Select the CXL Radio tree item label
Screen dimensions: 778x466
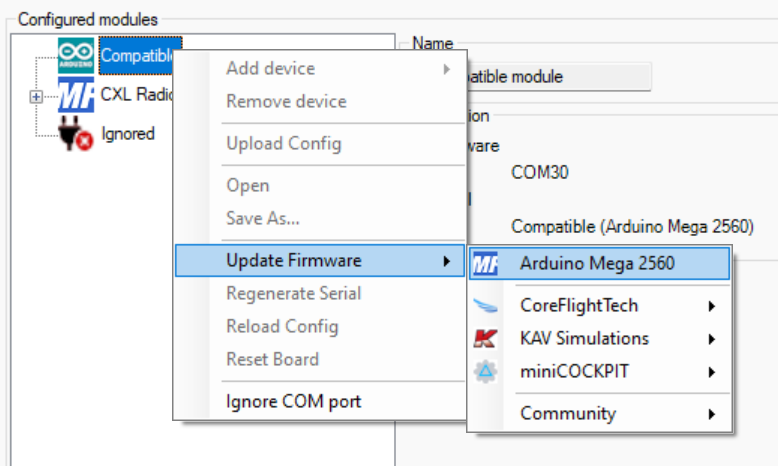pyautogui.click(x=138, y=95)
